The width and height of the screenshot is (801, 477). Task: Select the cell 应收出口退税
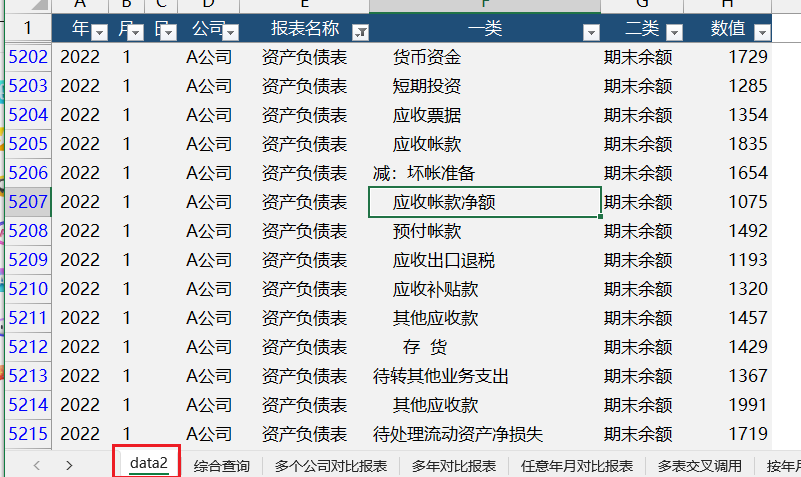click(484, 260)
